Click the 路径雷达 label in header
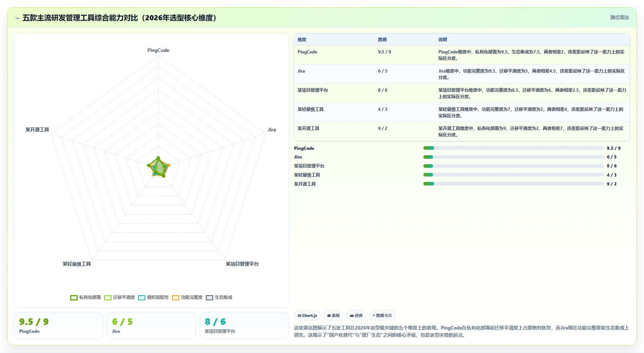The height and width of the screenshot is (353, 644). pyautogui.click(x=619, y=17)
